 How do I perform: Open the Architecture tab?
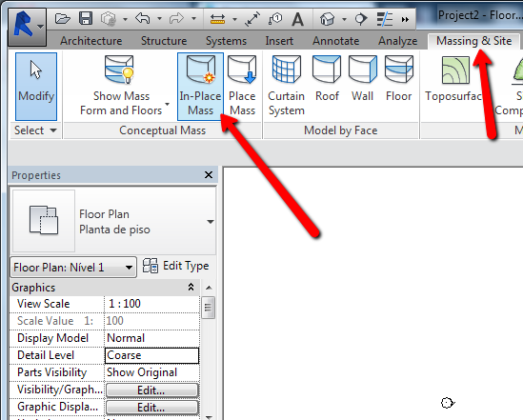[x=91, y=41]
